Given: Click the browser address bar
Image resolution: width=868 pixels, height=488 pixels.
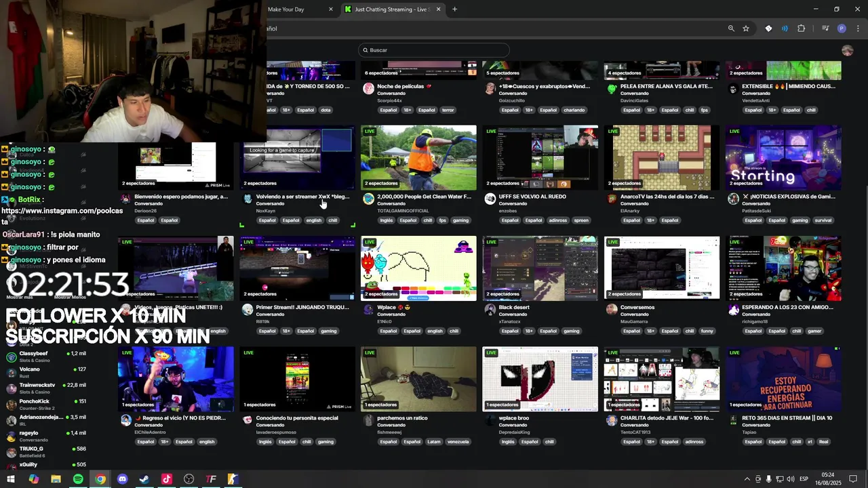Looking at the screenshot, I should click(x=495, y=28).
